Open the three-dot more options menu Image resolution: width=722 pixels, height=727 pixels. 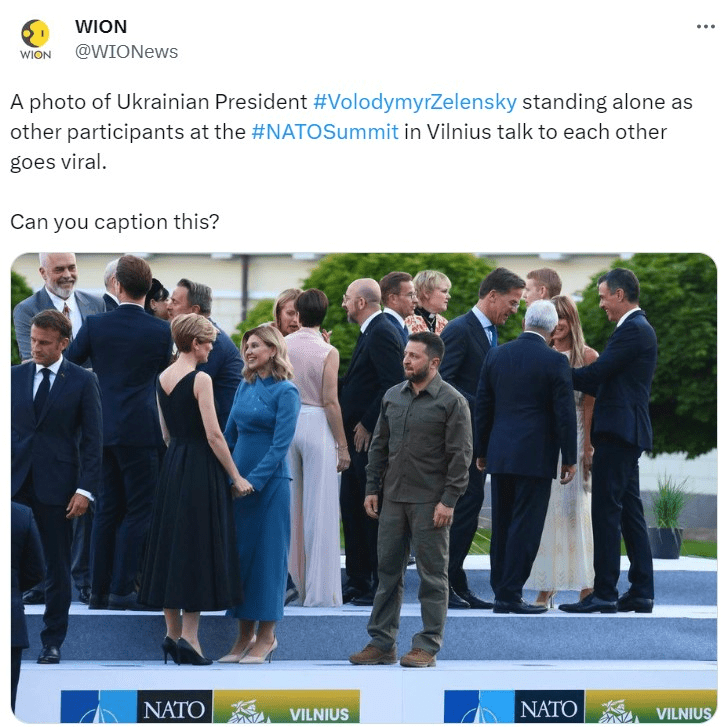pos(706,27)
